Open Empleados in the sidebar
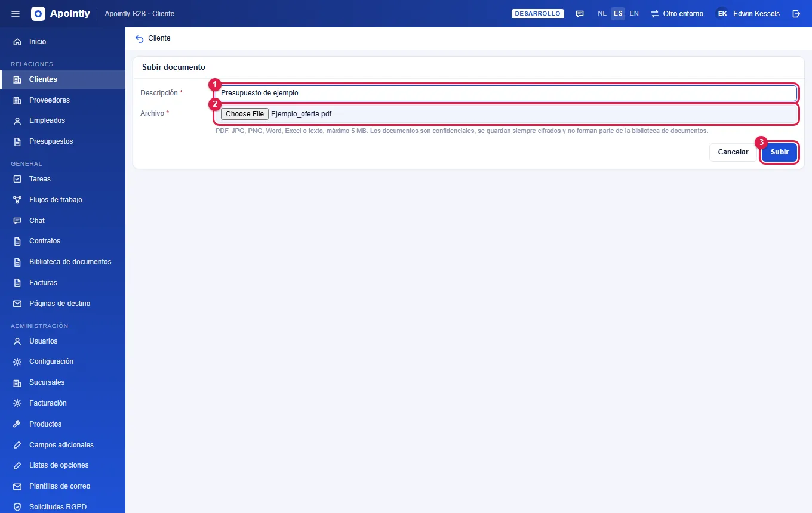812x513 pixels. (x=63, y=120)
